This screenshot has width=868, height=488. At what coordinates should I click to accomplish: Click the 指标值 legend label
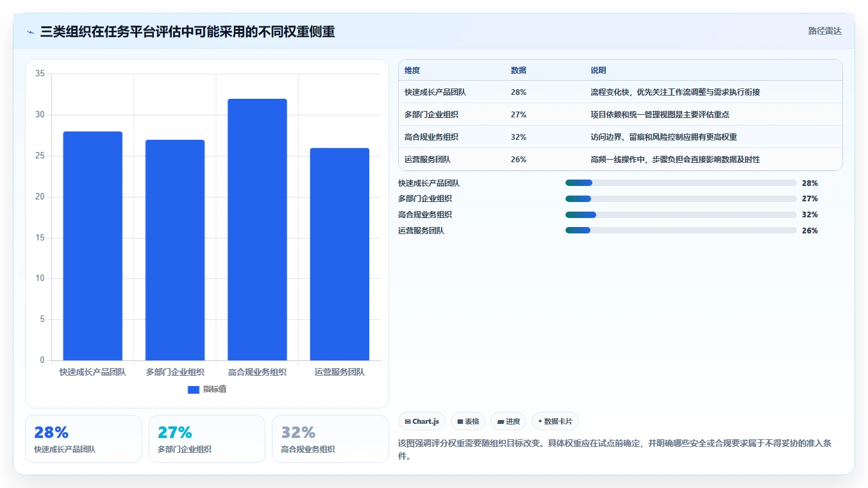[x=215, y=389]
